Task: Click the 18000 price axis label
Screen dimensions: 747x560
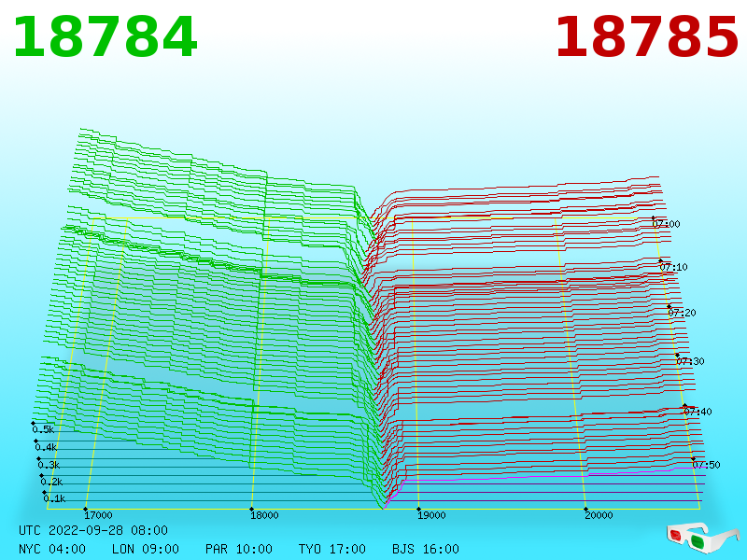Action: [x=264, y=515]
